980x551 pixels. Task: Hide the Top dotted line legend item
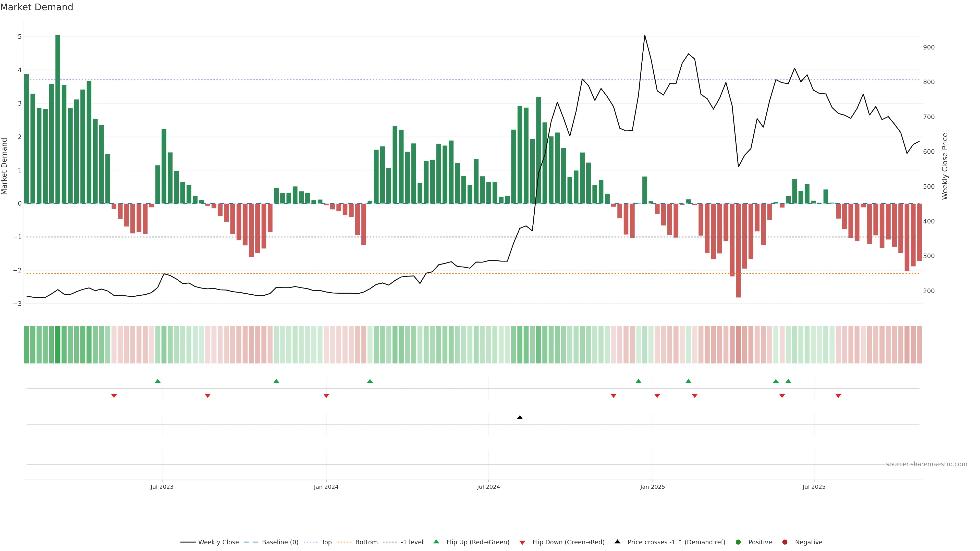[x=326, y=542]
